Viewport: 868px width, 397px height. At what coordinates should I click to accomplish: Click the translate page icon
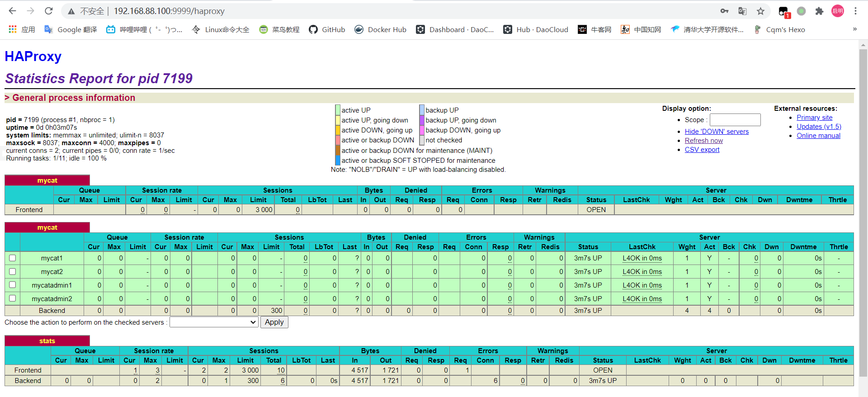[x=742, y=11]
